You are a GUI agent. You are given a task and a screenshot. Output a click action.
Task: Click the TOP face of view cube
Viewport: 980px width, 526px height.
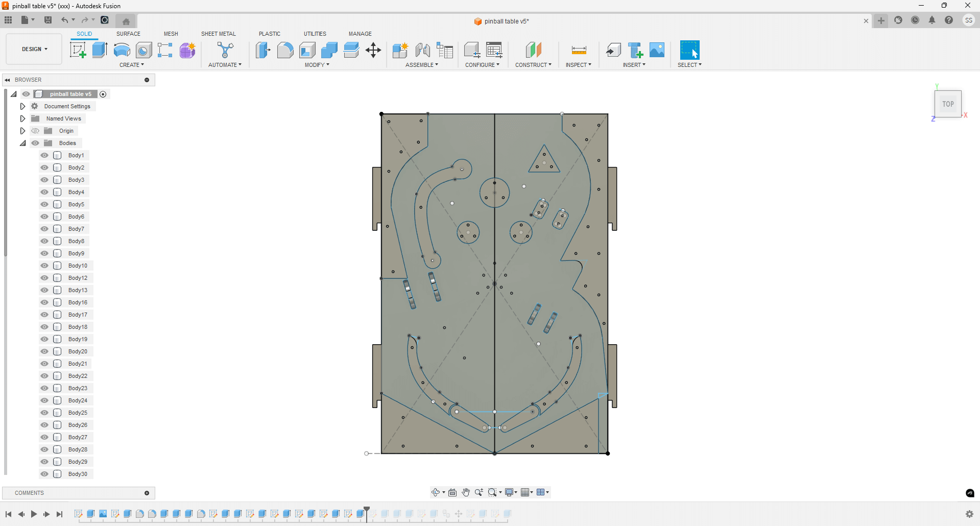[948, 104]
